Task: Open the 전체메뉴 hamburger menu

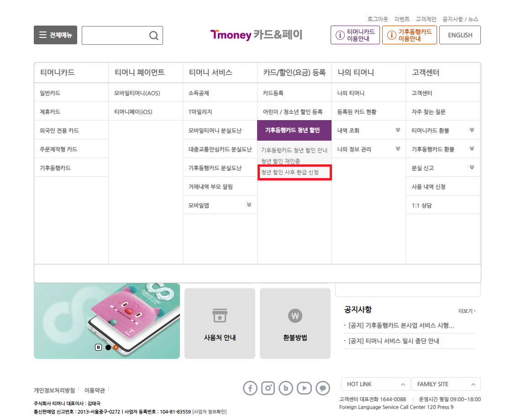Action: pyautogui.click(x=55, y=35)
